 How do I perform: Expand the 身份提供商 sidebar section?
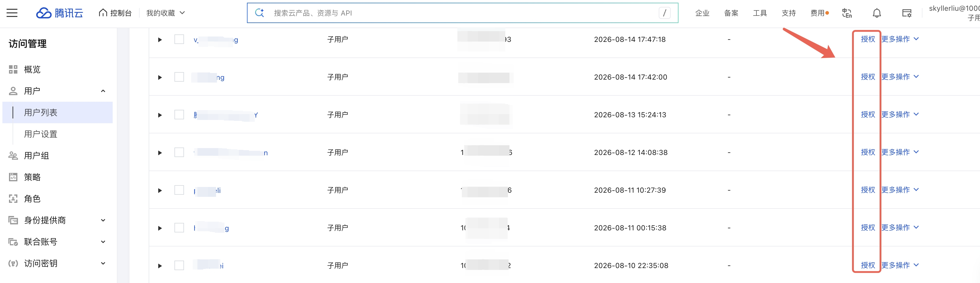pos(57,220)
